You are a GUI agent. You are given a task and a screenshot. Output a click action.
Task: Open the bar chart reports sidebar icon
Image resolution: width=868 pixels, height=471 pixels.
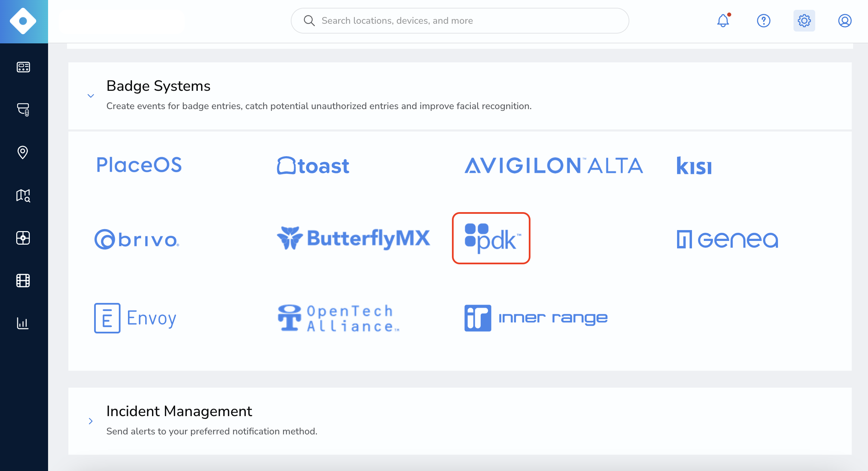pos(23,323)
